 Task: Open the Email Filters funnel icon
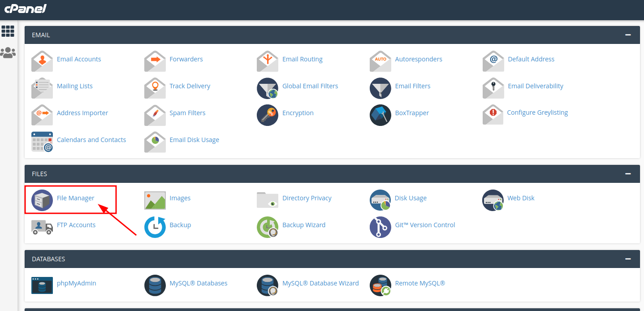pos(380,88)
